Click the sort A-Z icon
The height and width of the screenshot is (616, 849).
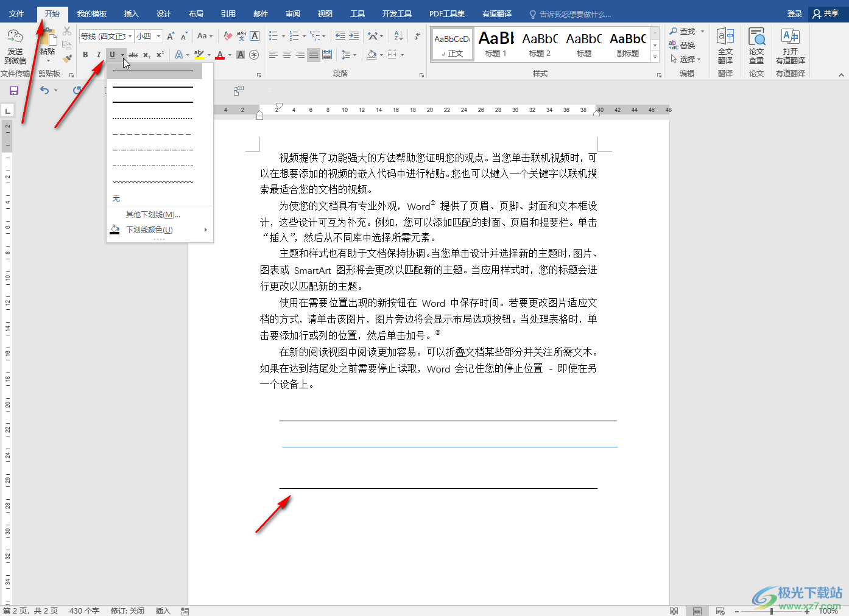(398, 37)
